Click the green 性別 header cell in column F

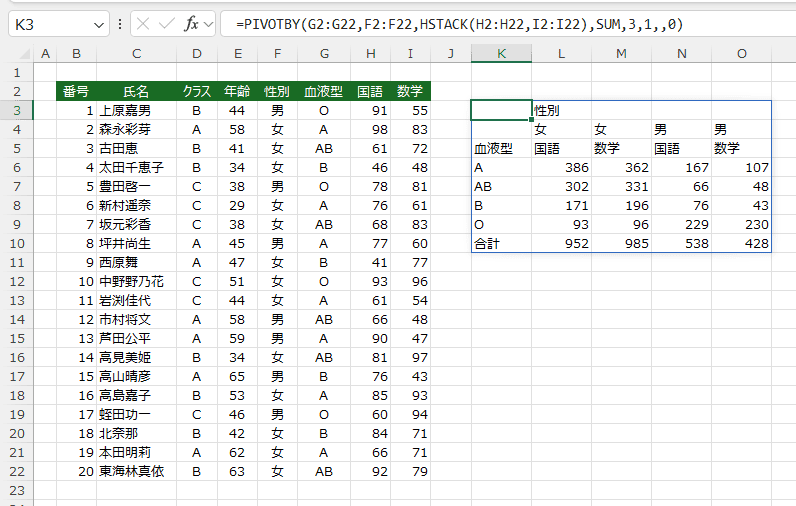pyautogui.click(x=277, y=91)
